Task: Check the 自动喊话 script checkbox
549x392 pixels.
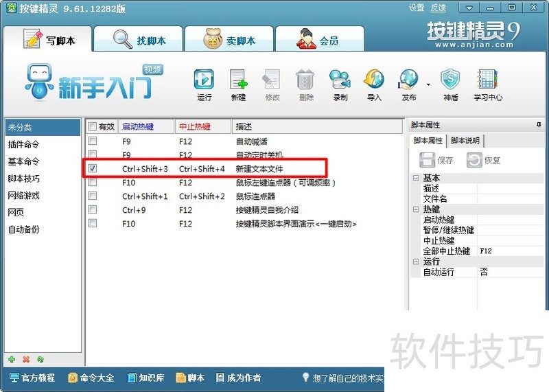Action: pos(93,141)
